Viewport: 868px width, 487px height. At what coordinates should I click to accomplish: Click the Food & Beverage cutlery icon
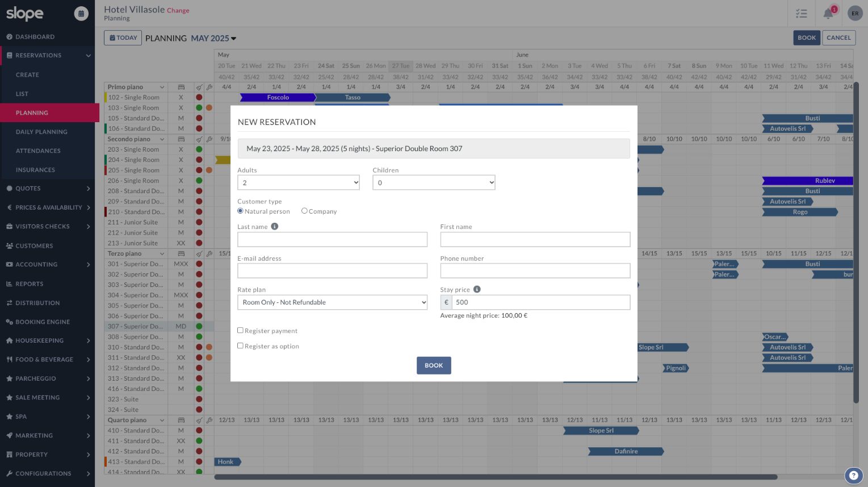tap(9, 360)
